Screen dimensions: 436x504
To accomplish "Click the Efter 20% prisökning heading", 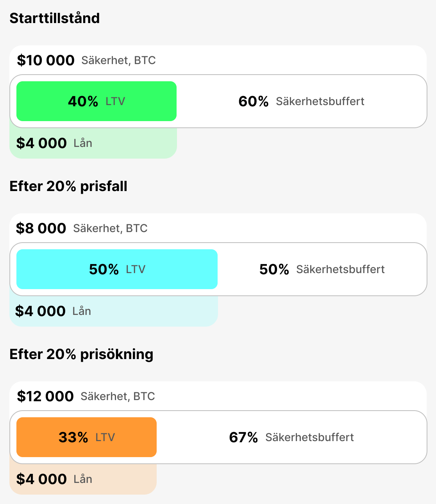I will click(x=81, y=354).
